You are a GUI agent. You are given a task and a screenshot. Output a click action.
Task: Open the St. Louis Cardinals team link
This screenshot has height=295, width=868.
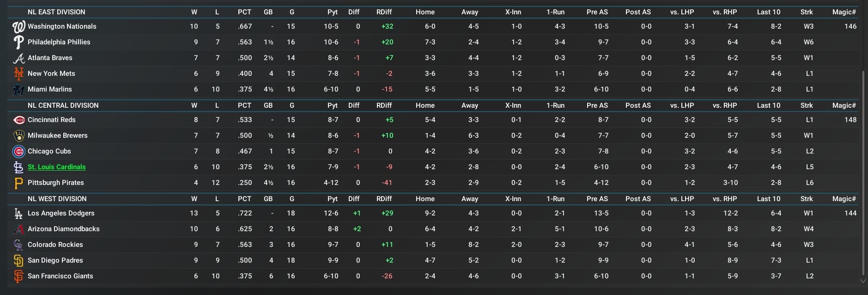[57, 167]
